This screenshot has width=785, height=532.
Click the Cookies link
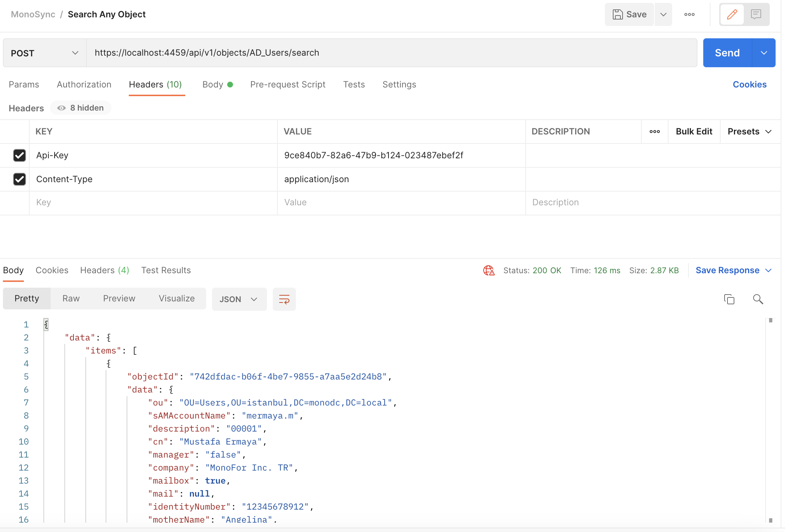[x=749, y=85]
